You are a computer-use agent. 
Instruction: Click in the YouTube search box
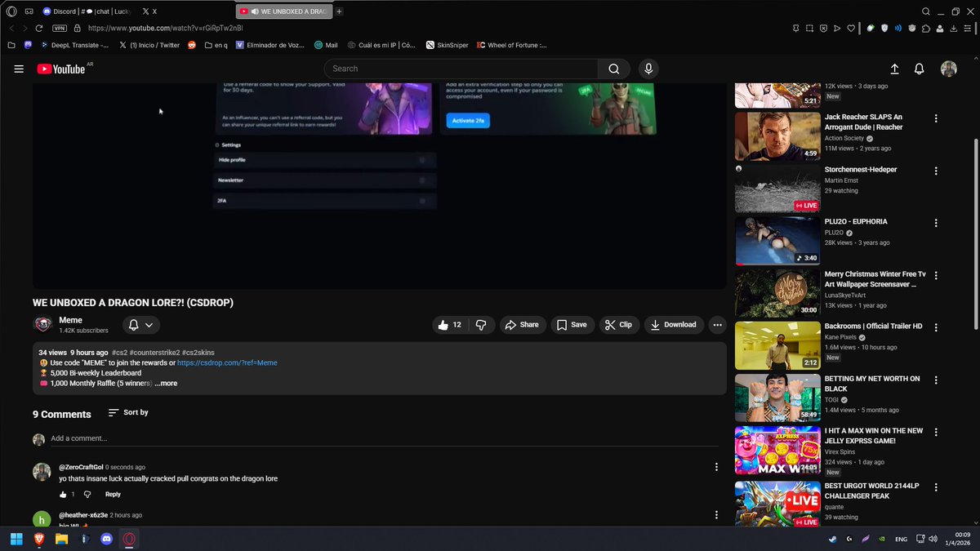click(x=461, y=69)
